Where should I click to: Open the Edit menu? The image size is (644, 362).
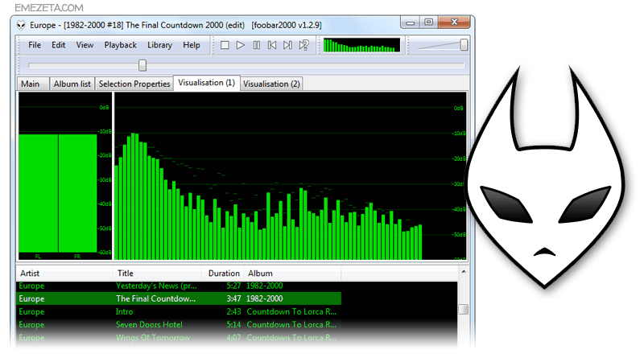[58, 45]
